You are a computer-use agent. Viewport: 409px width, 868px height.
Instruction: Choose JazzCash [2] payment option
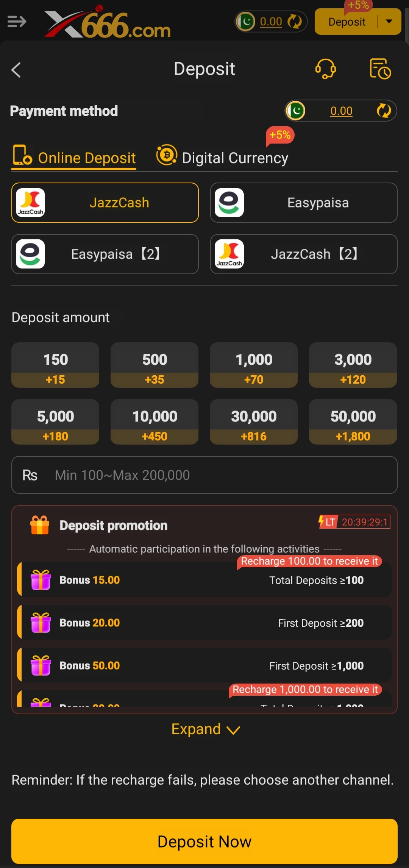[304, 254]
